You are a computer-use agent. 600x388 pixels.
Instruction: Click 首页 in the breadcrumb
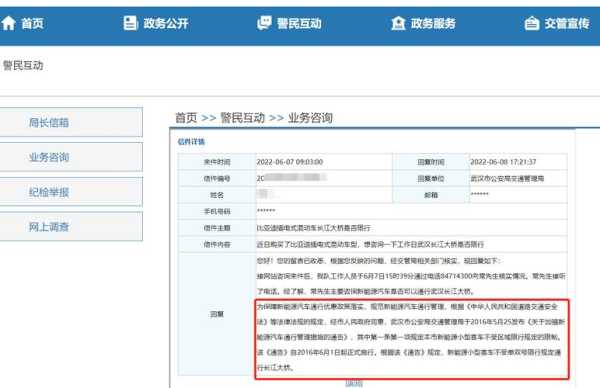[x=186, y=117]
